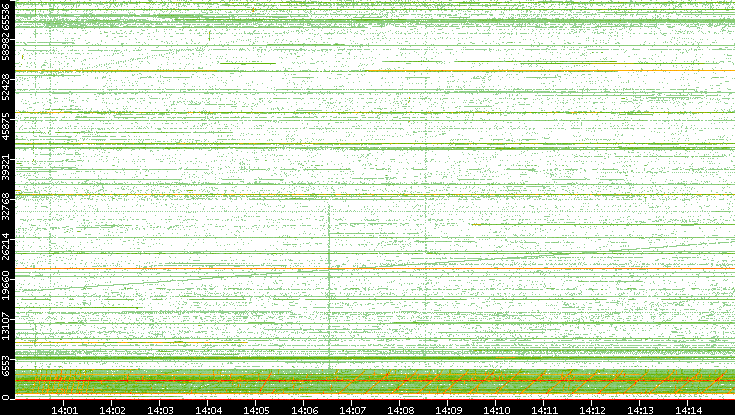Select the 14:06 time axis label

(305, 408)
